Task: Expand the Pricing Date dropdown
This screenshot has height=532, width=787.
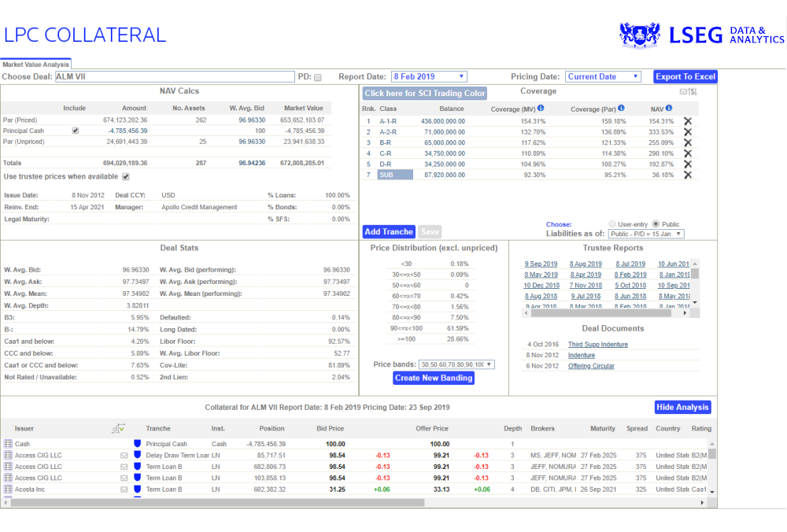Action: (603, 76)
